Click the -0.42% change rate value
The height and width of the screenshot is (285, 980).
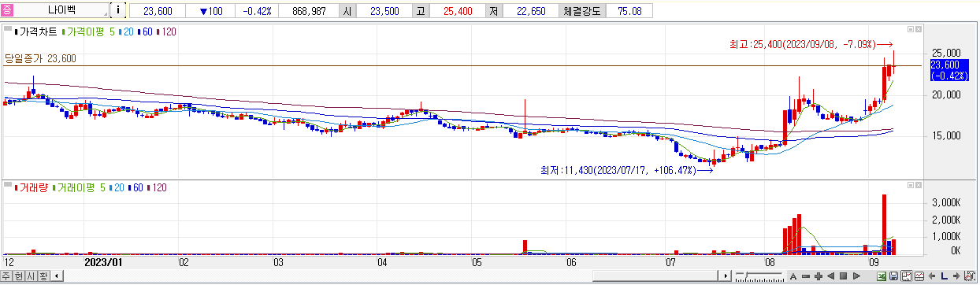(x=256, y=11)
